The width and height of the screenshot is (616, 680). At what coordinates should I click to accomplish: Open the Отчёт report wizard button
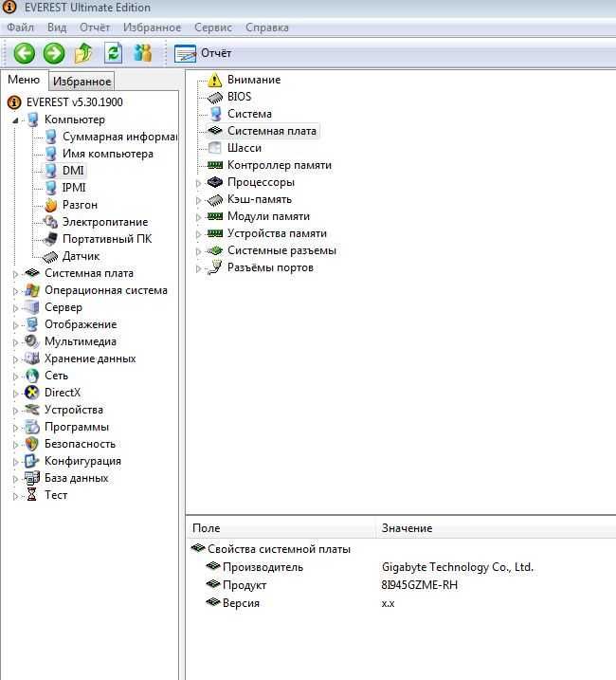point(203,53)
